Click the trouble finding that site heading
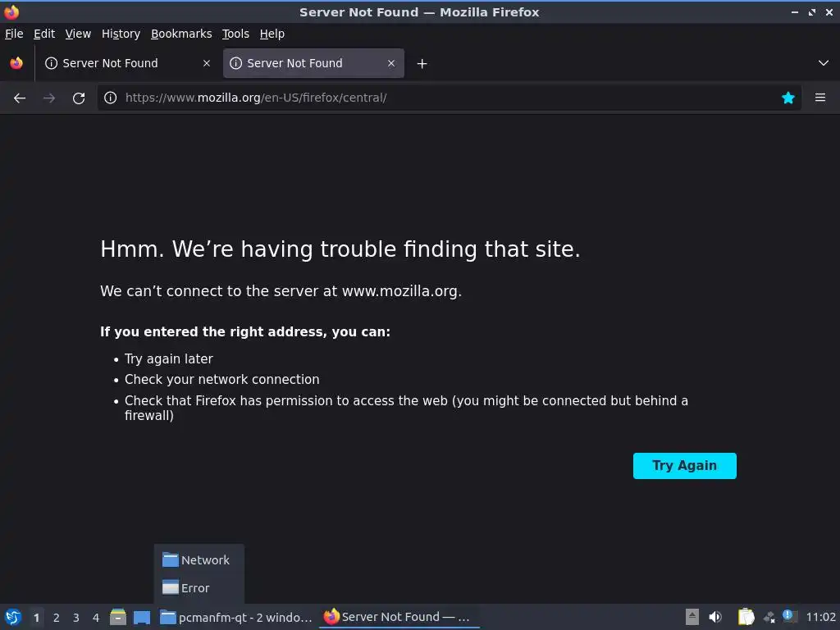 point(340,249)
